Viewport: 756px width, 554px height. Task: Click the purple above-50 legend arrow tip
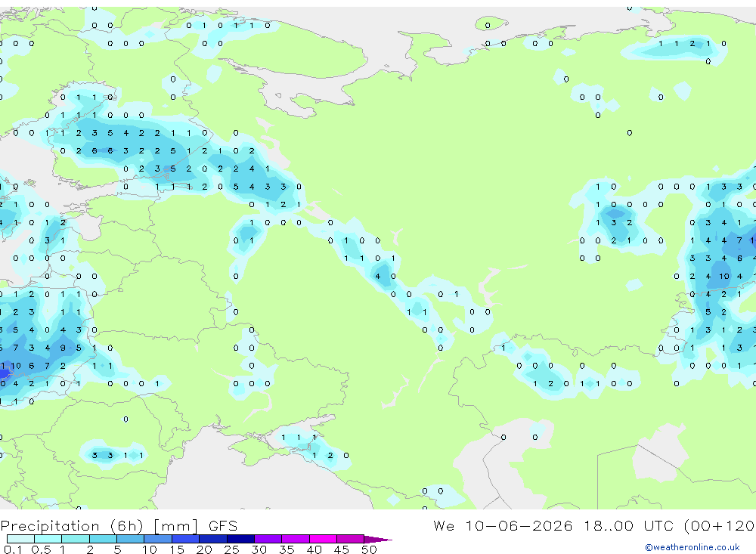[x=378, y=540]
